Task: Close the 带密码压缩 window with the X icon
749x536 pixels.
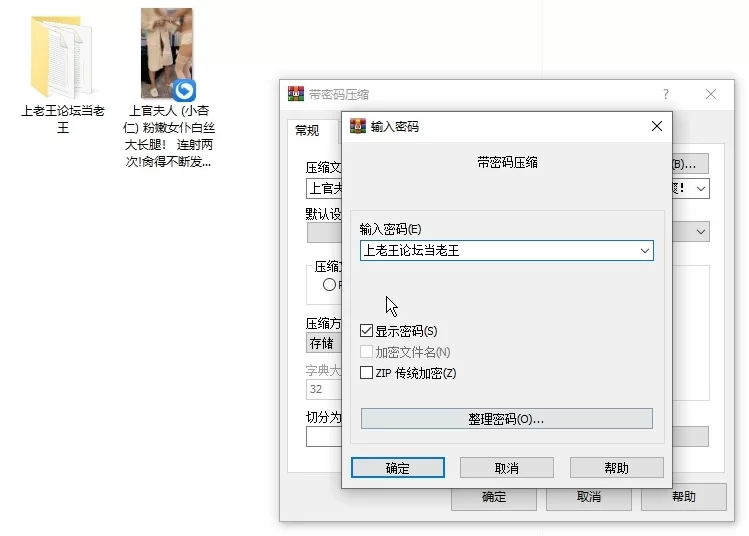Action: point(711,94)
